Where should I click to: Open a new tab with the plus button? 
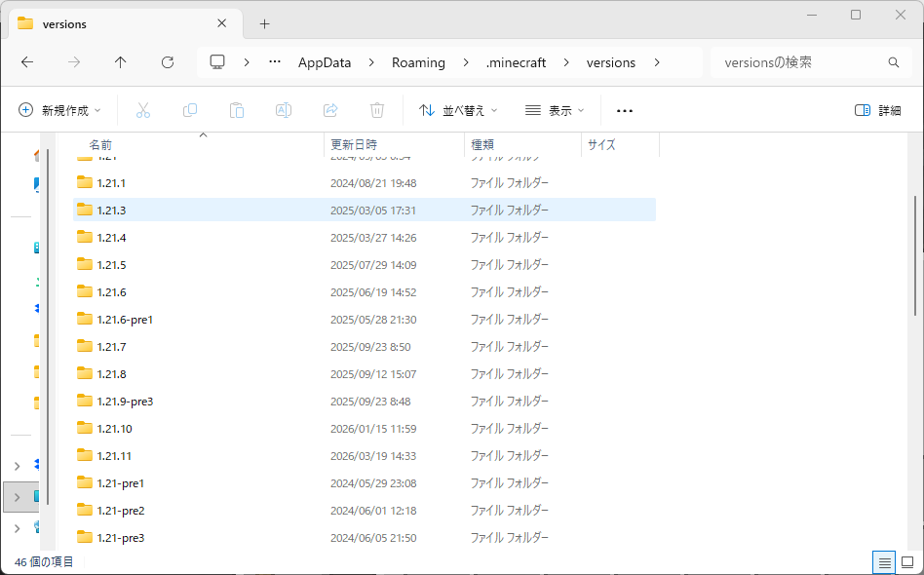(x=263, y=23)
